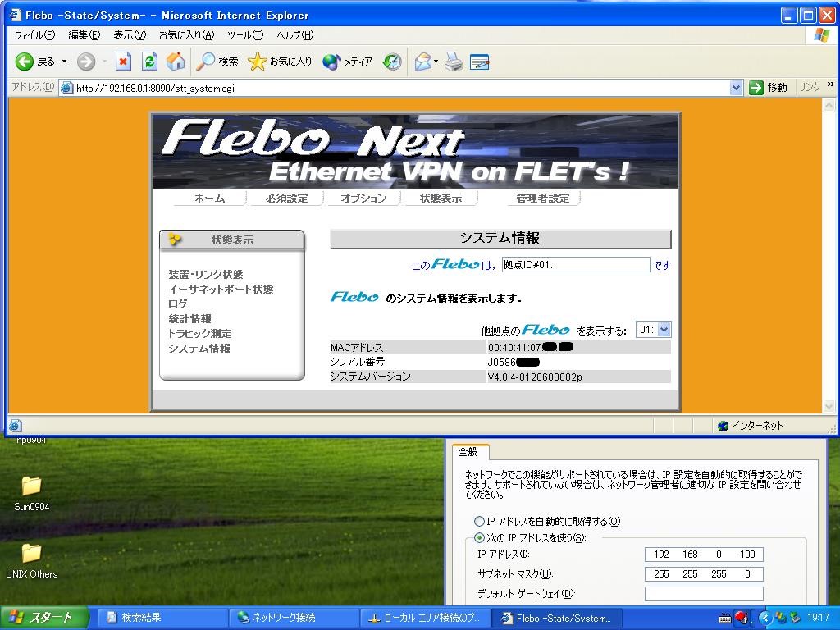Open the ヘルプ(H) menu
Viewport: 840px width, 630px height.
click(294, 35)
